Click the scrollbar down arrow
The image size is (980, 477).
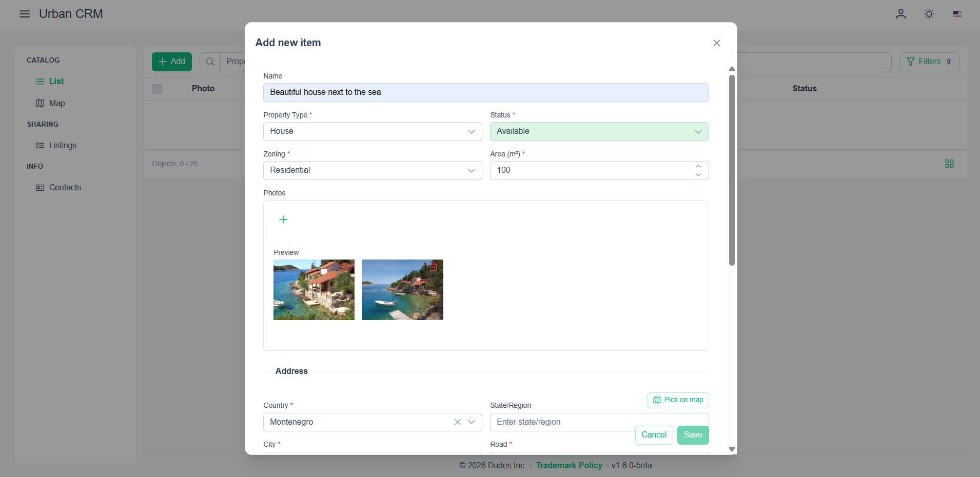tap(732, 449)
